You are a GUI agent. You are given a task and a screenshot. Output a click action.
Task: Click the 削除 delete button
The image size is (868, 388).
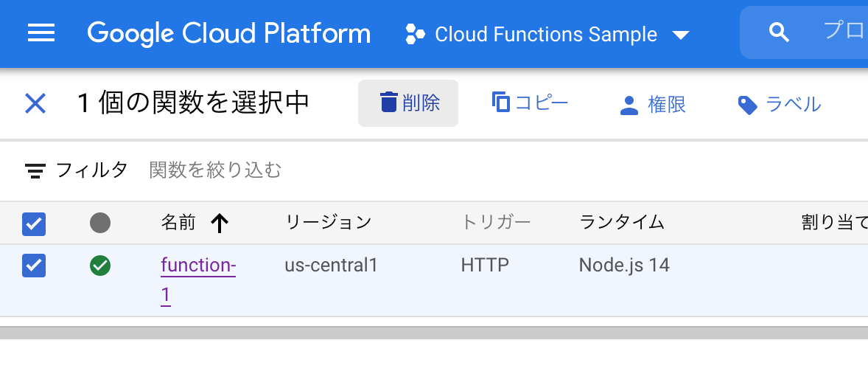click(408, 103)
